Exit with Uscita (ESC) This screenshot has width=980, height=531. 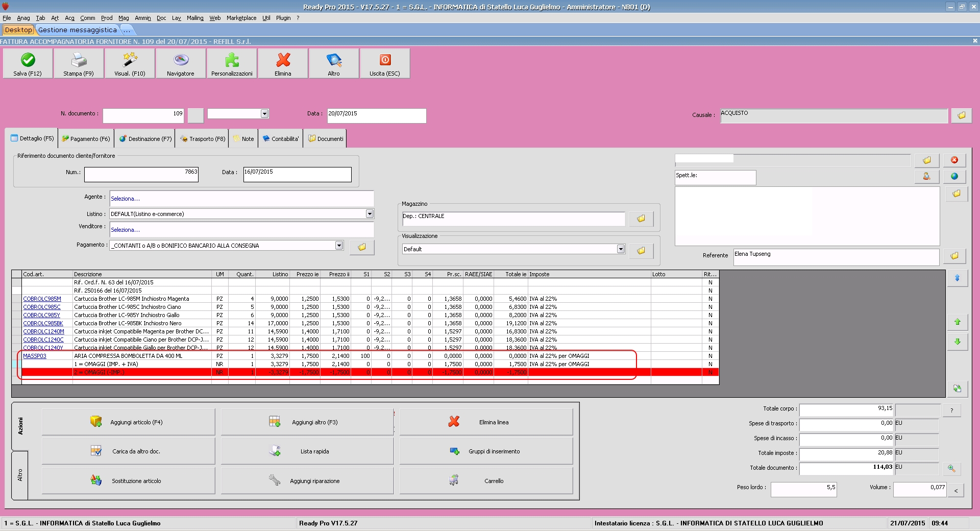tap(385, 63)
